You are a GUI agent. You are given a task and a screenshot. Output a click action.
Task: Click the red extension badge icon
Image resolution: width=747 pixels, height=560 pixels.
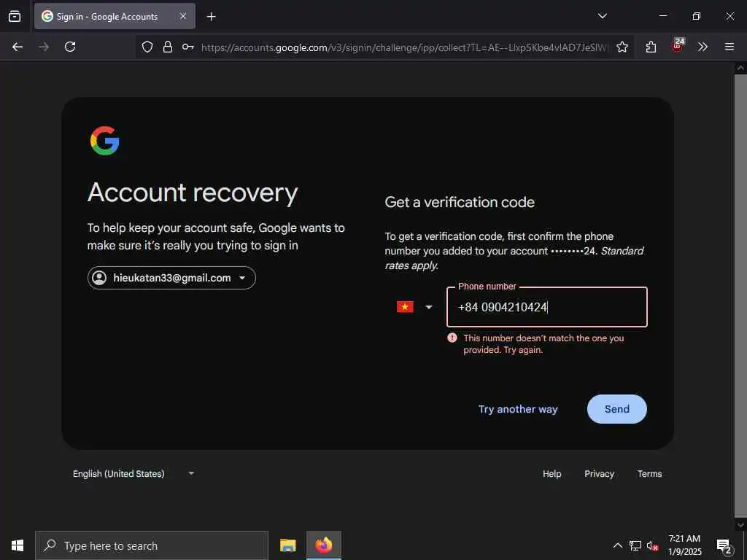pos(678,45)
